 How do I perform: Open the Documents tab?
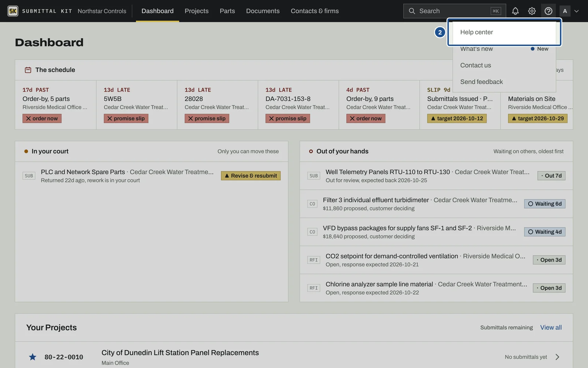click(263, 11)
